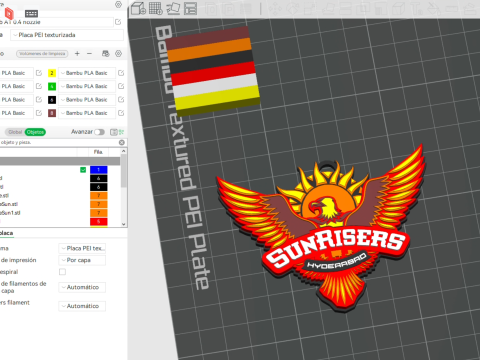Viewport: 480px width, 360px height.
Task: Edit the A1 0.4 nozzle printer preset
Action: [x=118, y=22]
